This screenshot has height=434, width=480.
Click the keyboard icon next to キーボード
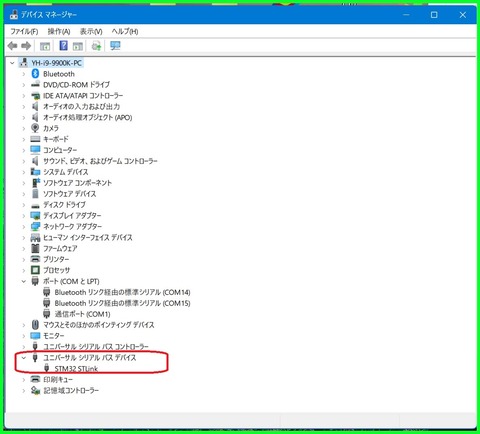pos(35,139)
